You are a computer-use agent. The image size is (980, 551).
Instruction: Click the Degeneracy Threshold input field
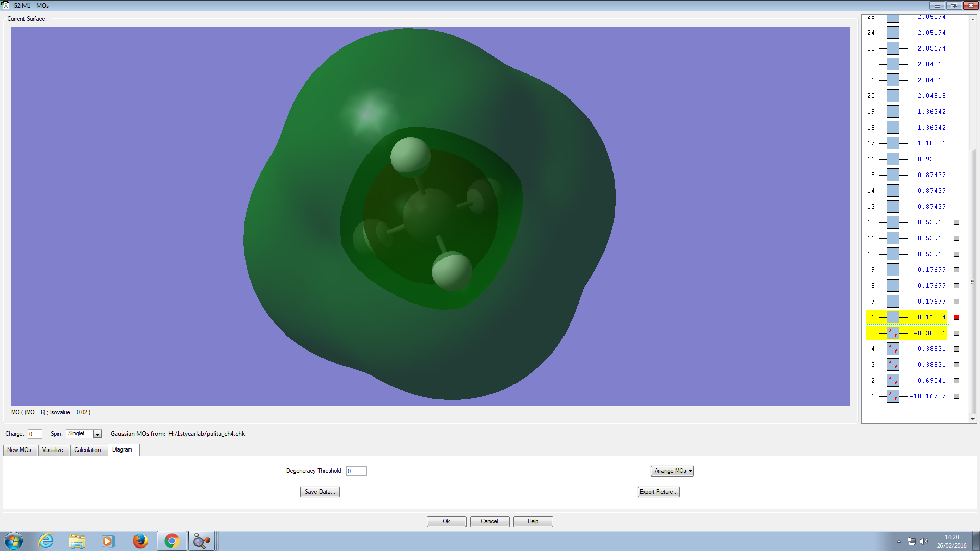356,471
